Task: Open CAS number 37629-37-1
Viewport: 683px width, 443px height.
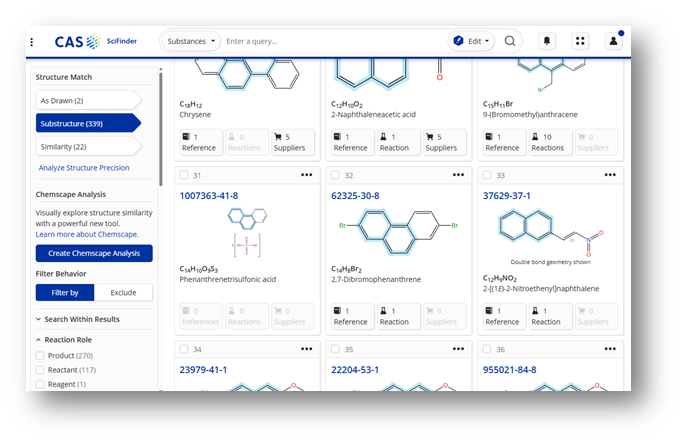Action: 507,196
